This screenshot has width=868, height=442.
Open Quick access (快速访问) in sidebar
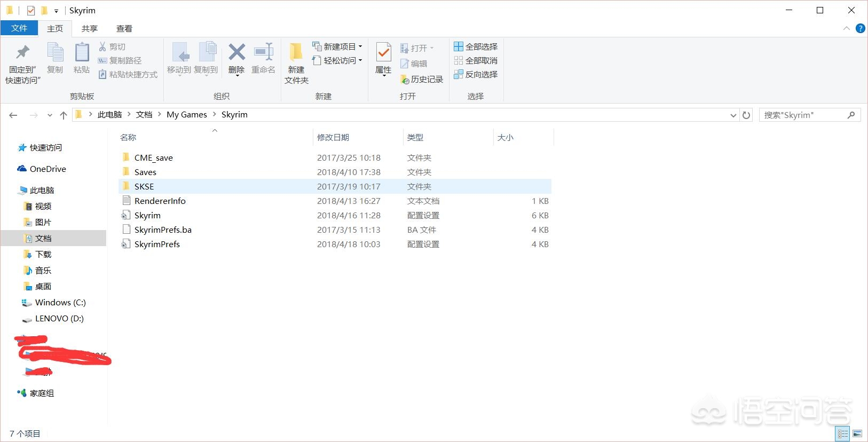click(40, 147)
